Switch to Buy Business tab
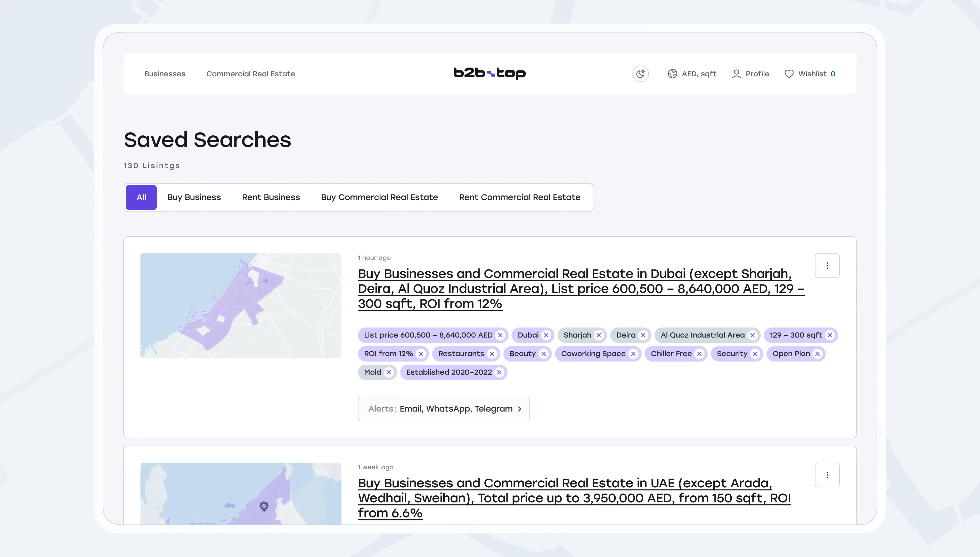The height and width of the screenshot is (557, 980). coord(194,197)
